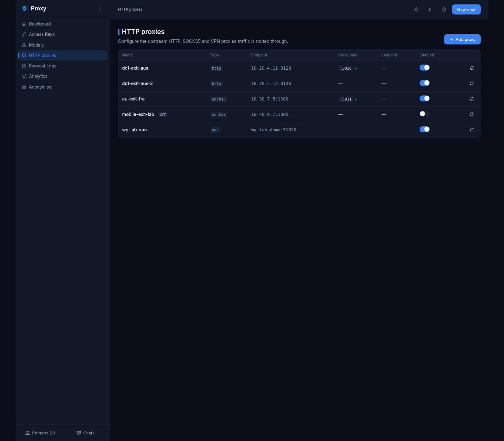This screenshot has width=504, height=441.
Task: Switch off the wg-lab-vpn toggle
Action: click(x=424, y=129)
